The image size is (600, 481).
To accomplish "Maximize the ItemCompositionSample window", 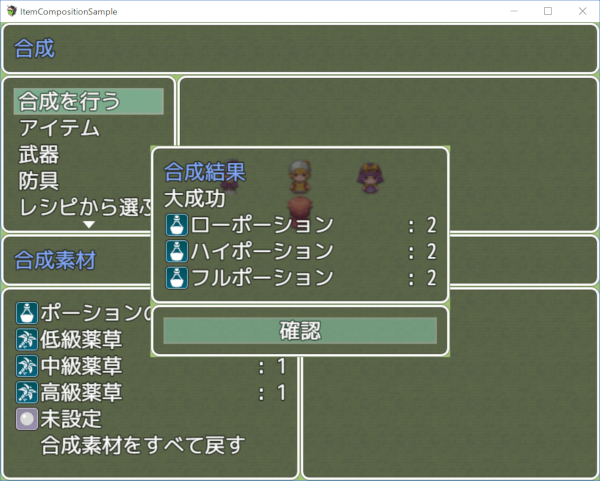I will 548,11.
